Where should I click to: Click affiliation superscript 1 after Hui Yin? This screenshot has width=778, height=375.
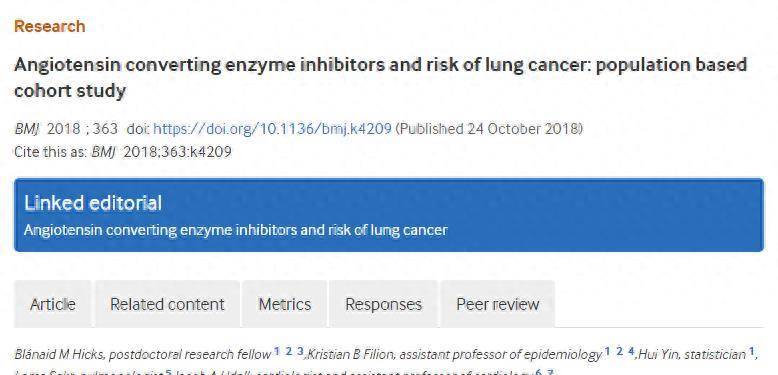[752, 352]
